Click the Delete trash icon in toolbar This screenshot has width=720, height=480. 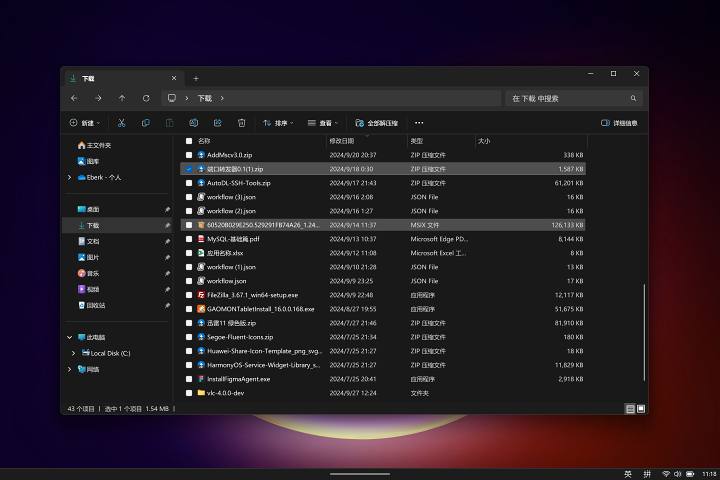[241, 123]
